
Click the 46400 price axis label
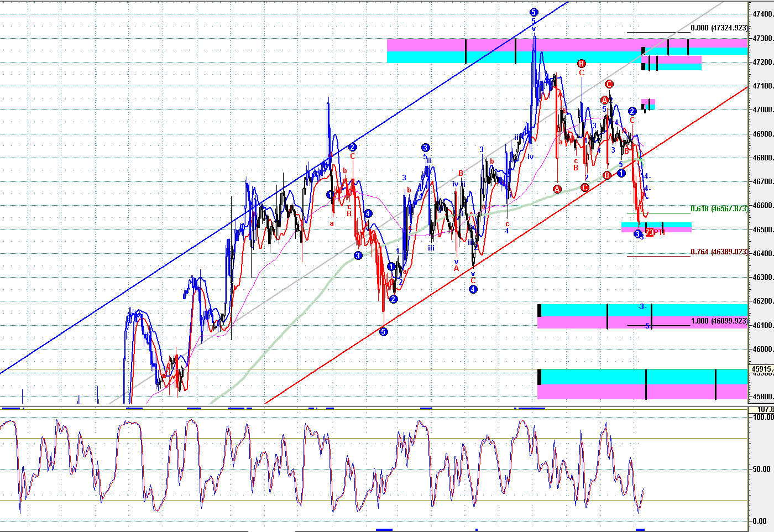pyautogui.click(x=763, y=253)
